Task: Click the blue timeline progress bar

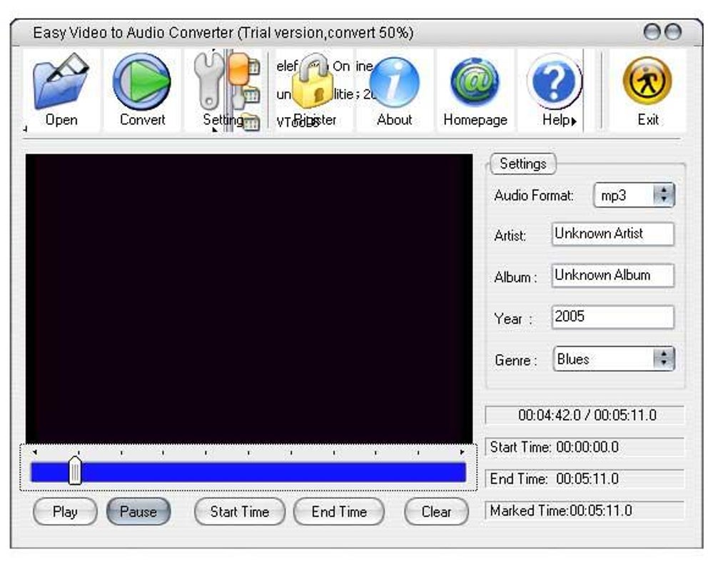Action: [248, 473]
